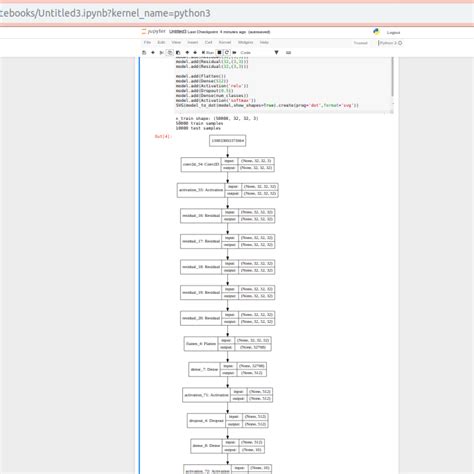
Task: Click the Untitled3 notebook title
Action: coord(177,32)
